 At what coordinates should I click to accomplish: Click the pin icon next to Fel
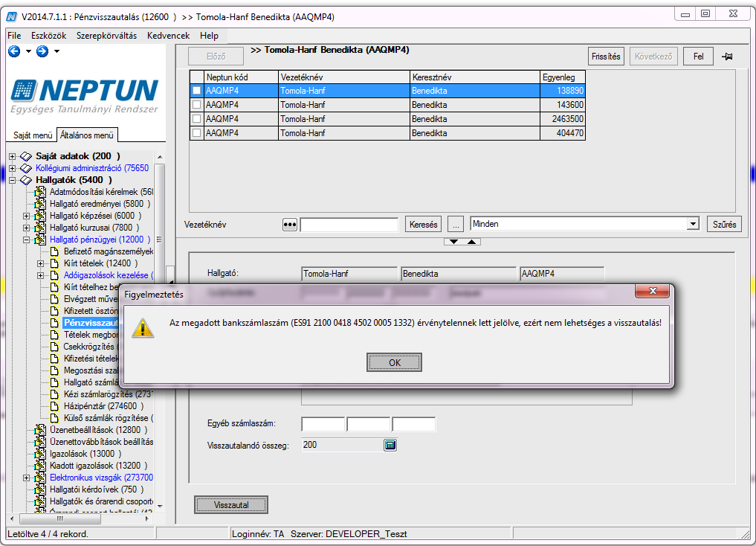[x=728, y=57]
